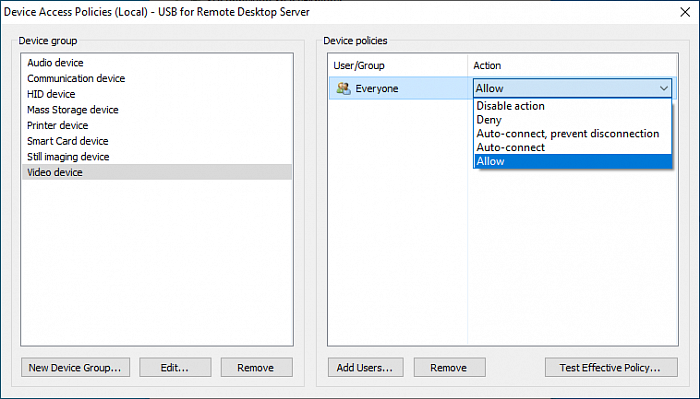Select the plain "Auto-connect" option

[x=573, y=147]
